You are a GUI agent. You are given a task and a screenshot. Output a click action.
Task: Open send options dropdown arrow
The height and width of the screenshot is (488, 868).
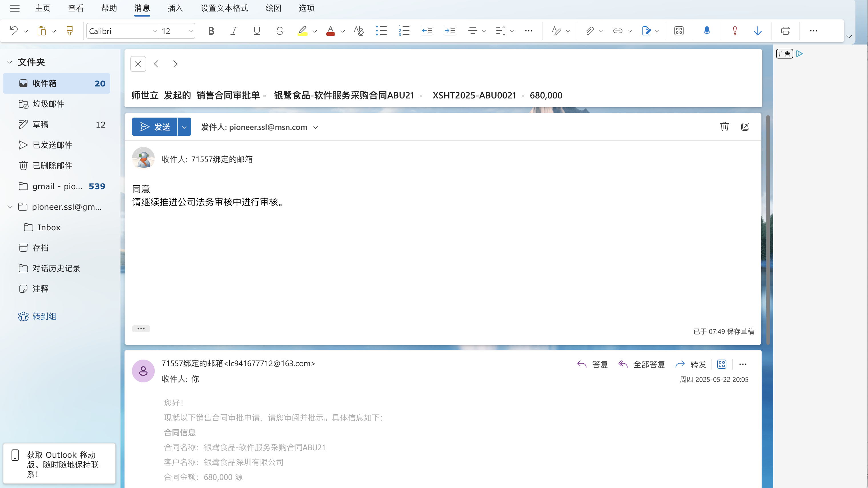tap(184, 127)
